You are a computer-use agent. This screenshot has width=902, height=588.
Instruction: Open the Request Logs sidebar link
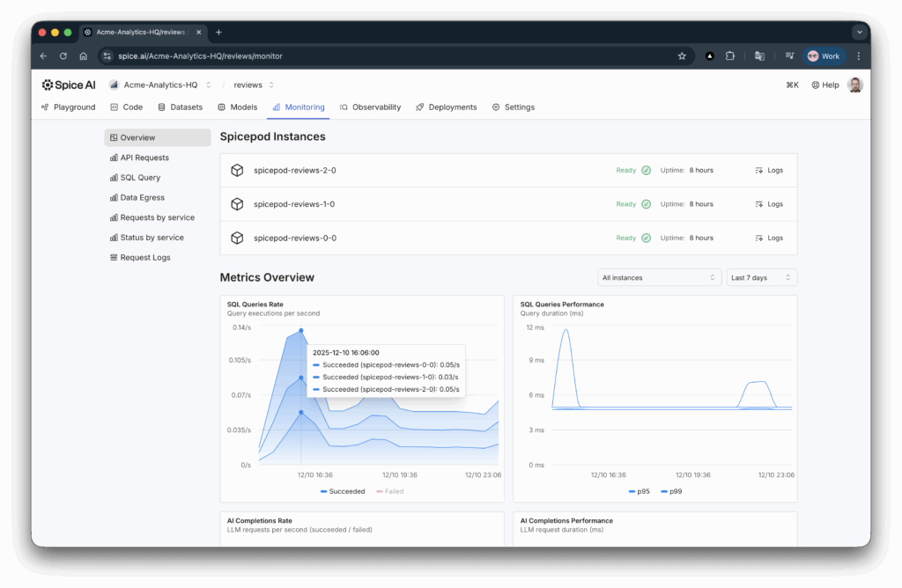[x=145, y=258]
